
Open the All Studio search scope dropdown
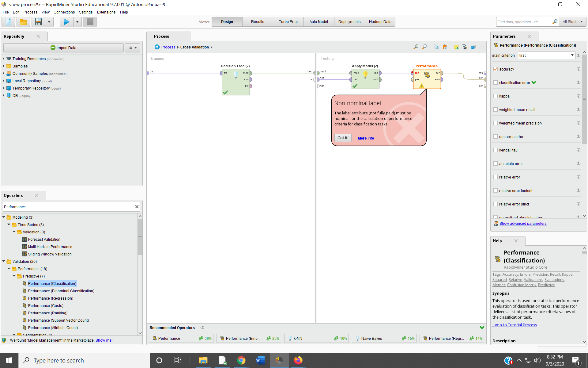pos(573,22)
